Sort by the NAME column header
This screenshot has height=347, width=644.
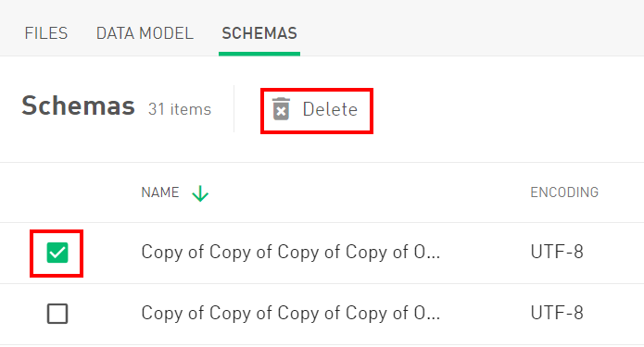tap(160, 192)
